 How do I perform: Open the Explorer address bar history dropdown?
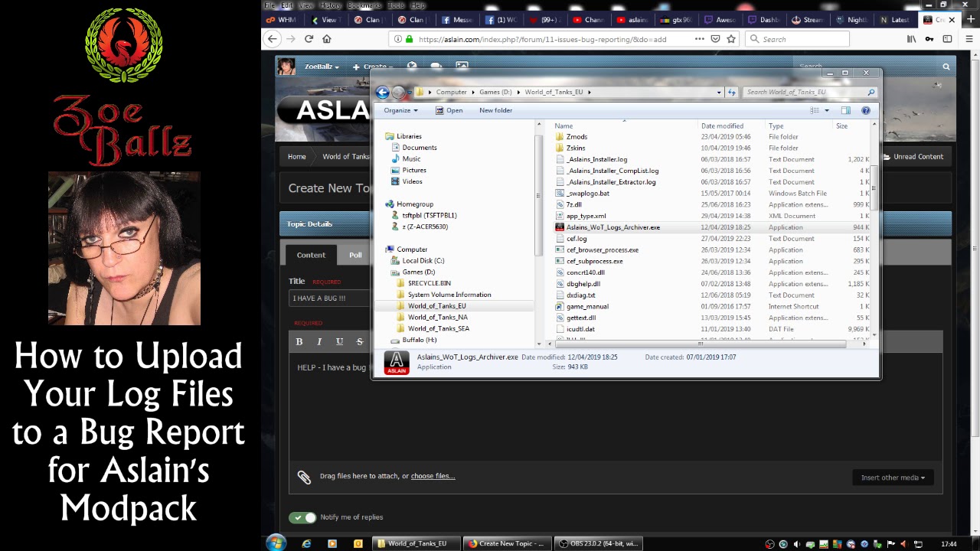point(718,92)
